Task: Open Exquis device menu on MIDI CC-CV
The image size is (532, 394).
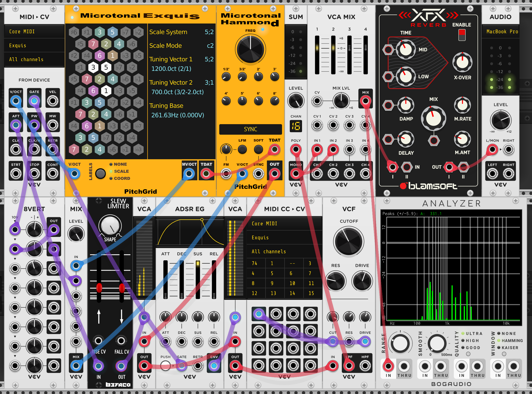Action: (x=285, y=238)
